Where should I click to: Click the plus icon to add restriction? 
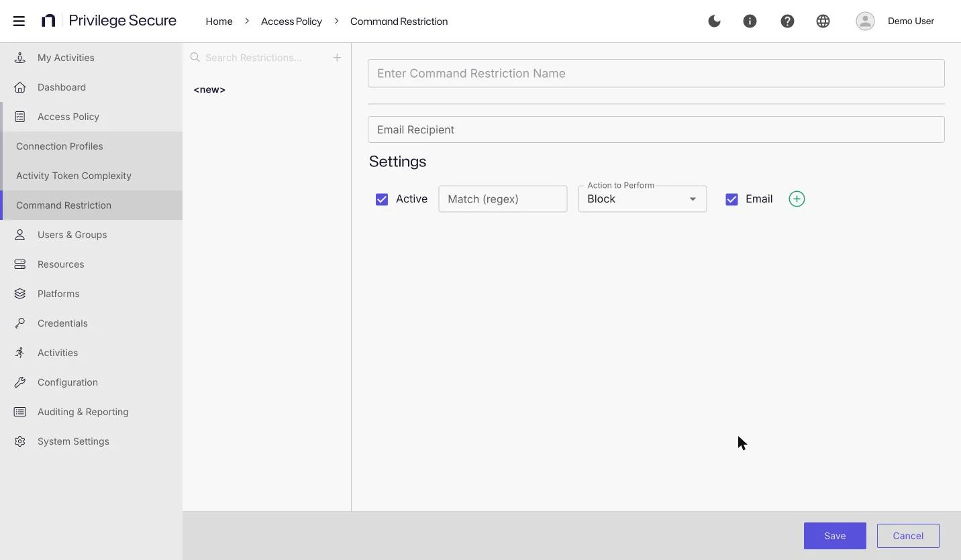337,58
